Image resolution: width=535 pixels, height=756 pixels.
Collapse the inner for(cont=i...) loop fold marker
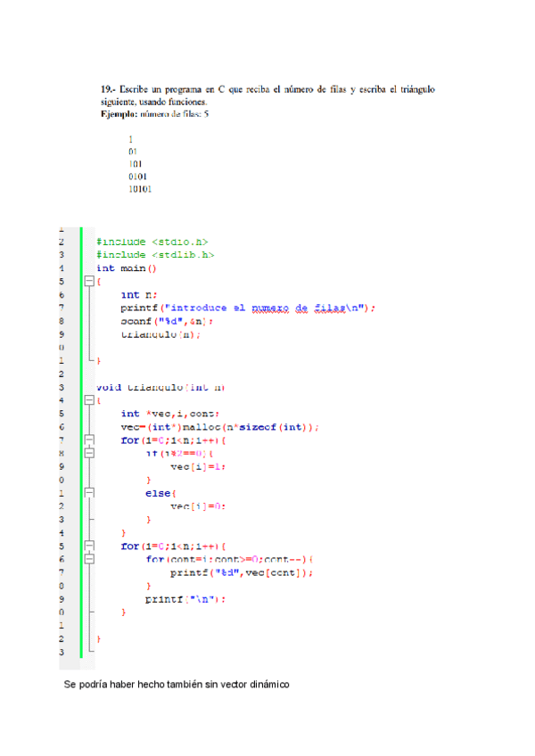pyautogui.click(x=89, y=559)
